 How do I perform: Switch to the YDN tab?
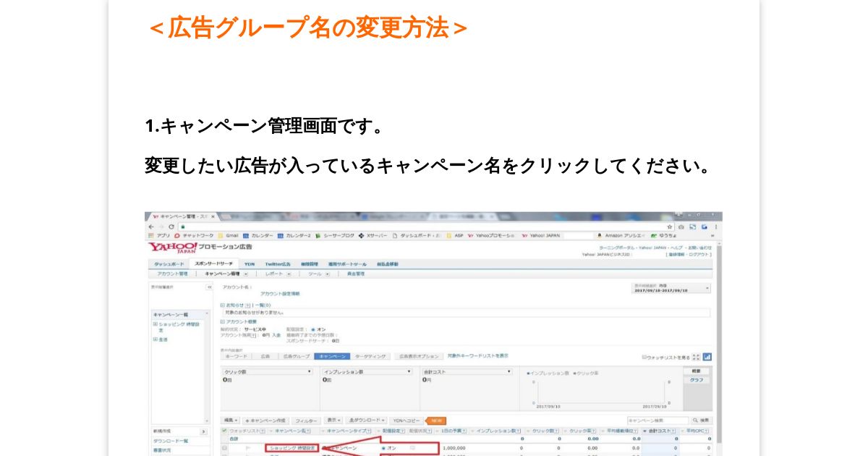pyautogui.click(x=250, y=264)
